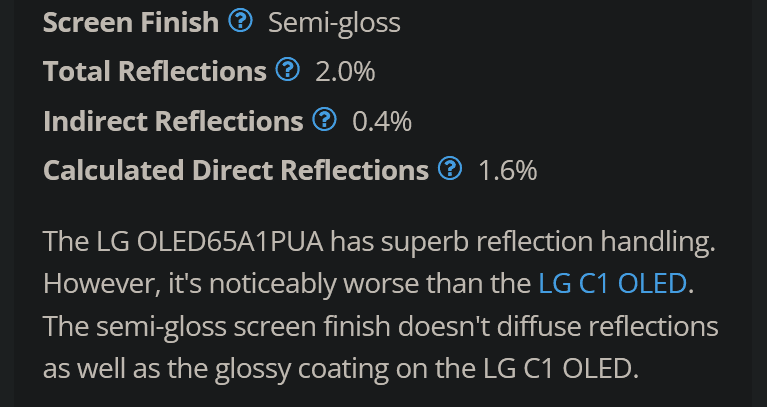Click the 1.6% direct reflections value
The image size is (767, 407).
508,171
